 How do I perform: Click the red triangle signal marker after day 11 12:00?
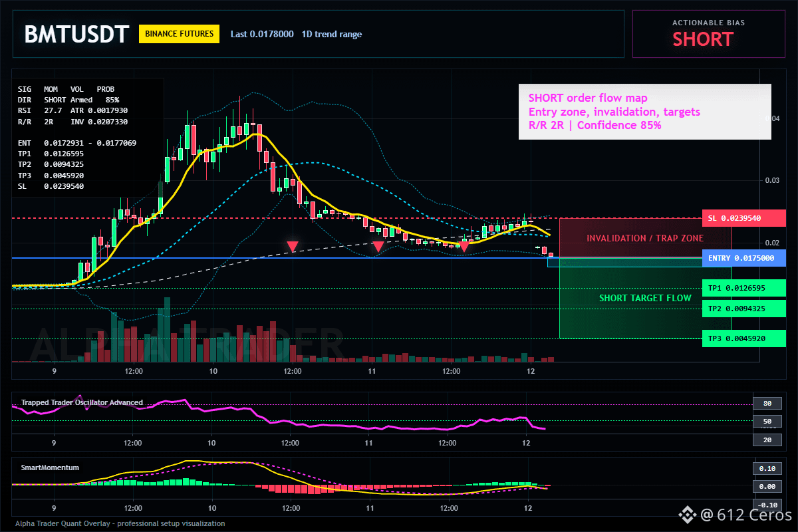click(x=464, y=247)
